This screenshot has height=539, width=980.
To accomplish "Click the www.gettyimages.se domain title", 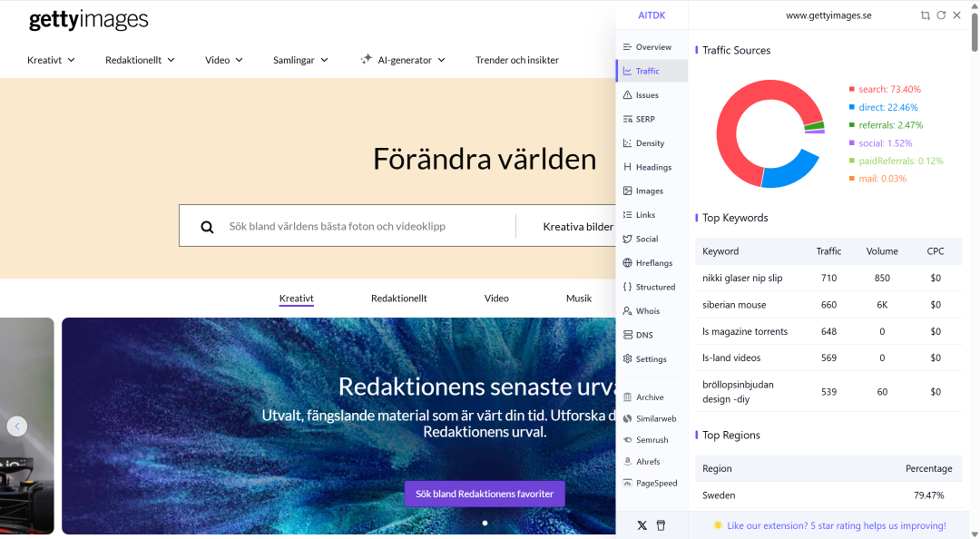I will [828, 15].
